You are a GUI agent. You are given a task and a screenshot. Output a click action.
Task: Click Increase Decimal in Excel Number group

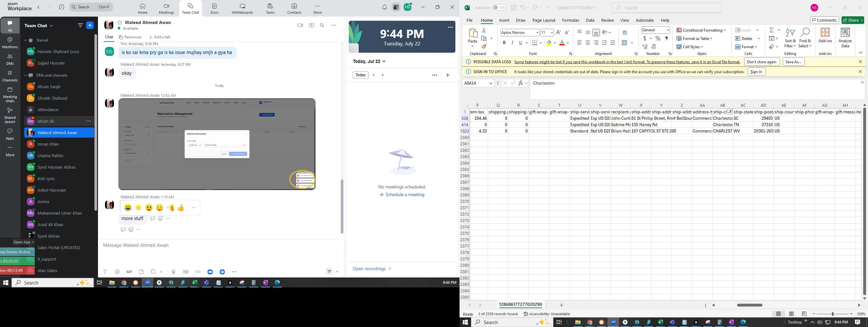645,47
